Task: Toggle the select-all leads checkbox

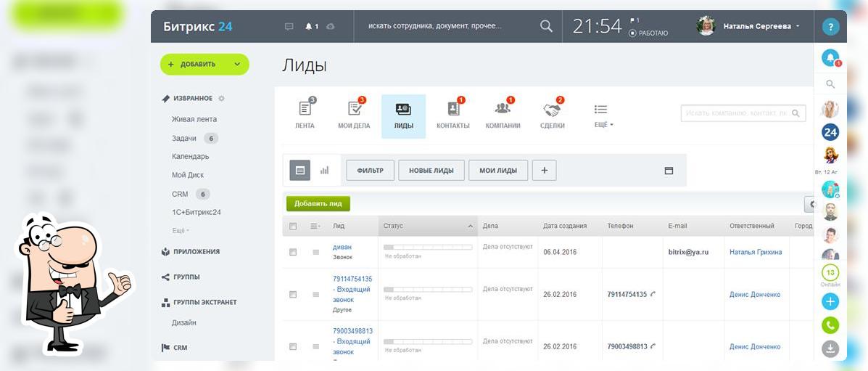Action: (x=293, y=227)
